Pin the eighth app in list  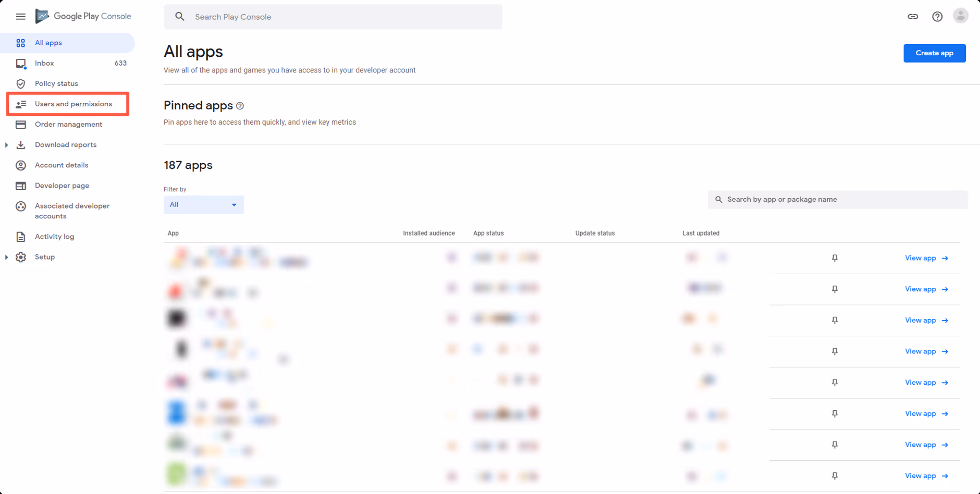point(835,476)
